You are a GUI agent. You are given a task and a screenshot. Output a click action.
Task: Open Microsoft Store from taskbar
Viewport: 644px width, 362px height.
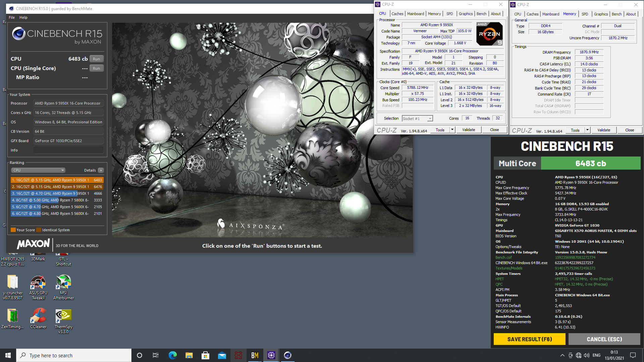coord(205,355)
